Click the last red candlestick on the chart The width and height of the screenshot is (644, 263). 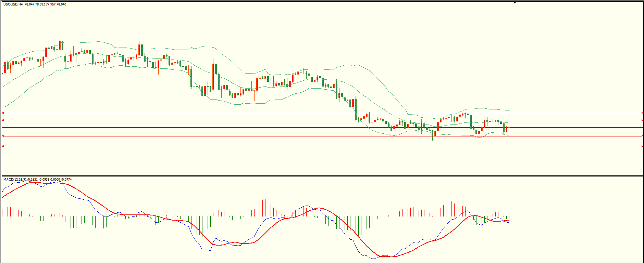click(x=507, y=130)
